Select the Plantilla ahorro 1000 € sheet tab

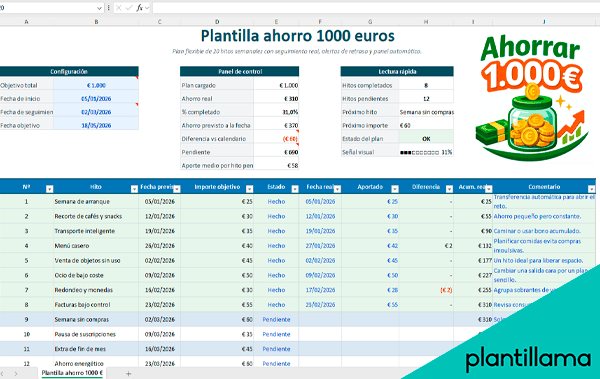point(72,373)
